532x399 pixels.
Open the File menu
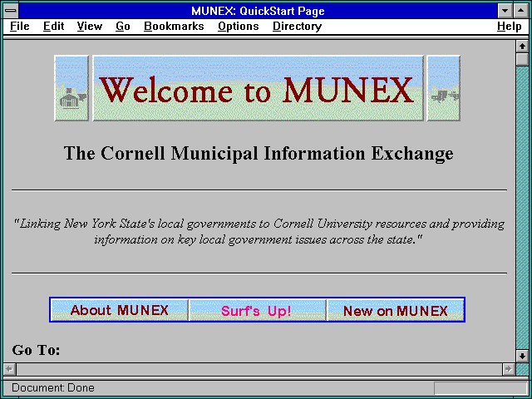pos(20,26)
